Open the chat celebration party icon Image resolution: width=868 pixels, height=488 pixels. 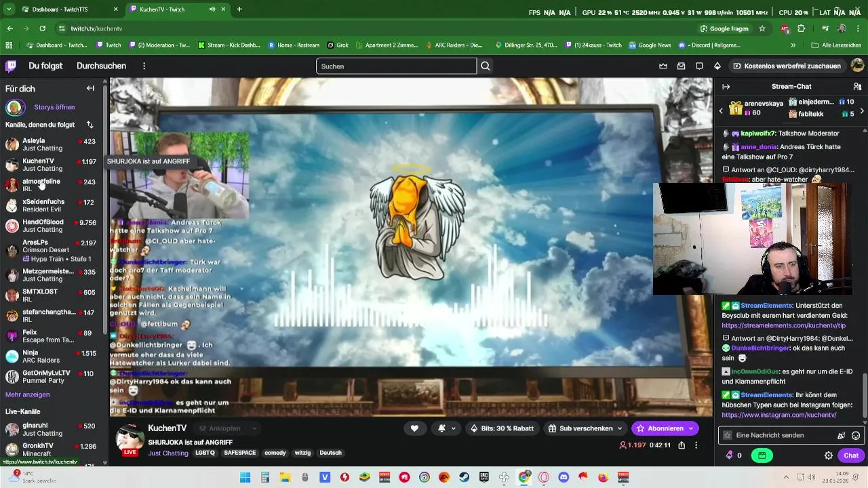point(842,435)
